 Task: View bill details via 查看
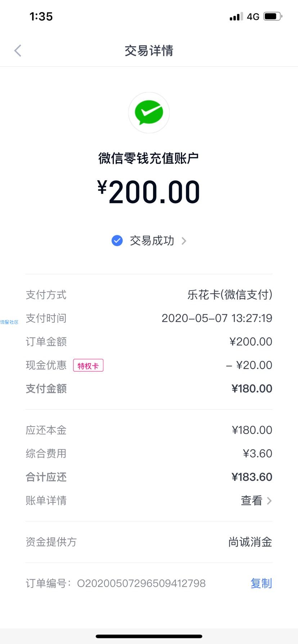tap(252, 500)
